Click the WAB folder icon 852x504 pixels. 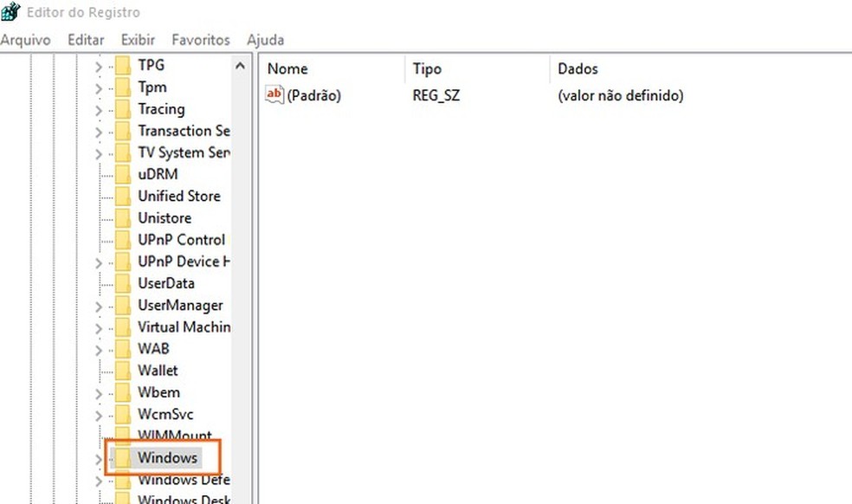coord(123,348)
